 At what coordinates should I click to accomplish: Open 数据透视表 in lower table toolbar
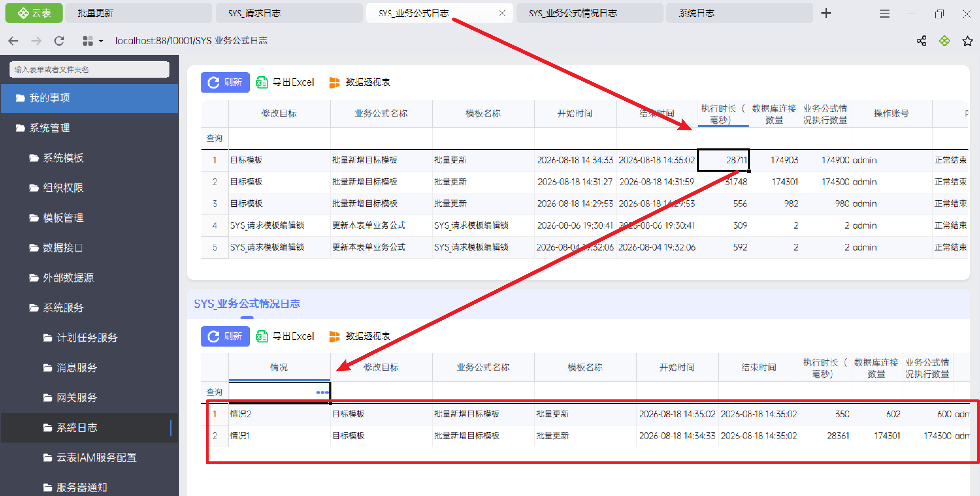[360, 336]
